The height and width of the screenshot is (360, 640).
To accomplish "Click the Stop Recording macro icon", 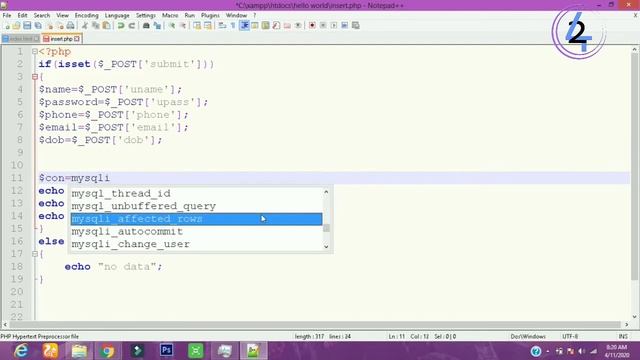I will tap(323, 26).
